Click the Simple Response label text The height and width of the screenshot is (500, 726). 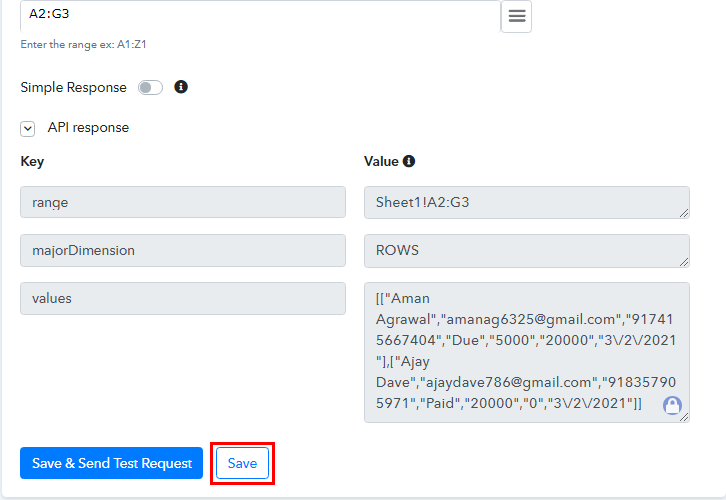[x=73, y=88]
